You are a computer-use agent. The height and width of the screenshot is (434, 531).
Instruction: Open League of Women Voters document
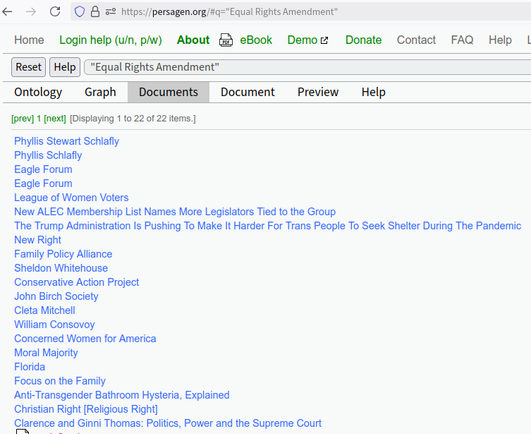tap(71, 198)
